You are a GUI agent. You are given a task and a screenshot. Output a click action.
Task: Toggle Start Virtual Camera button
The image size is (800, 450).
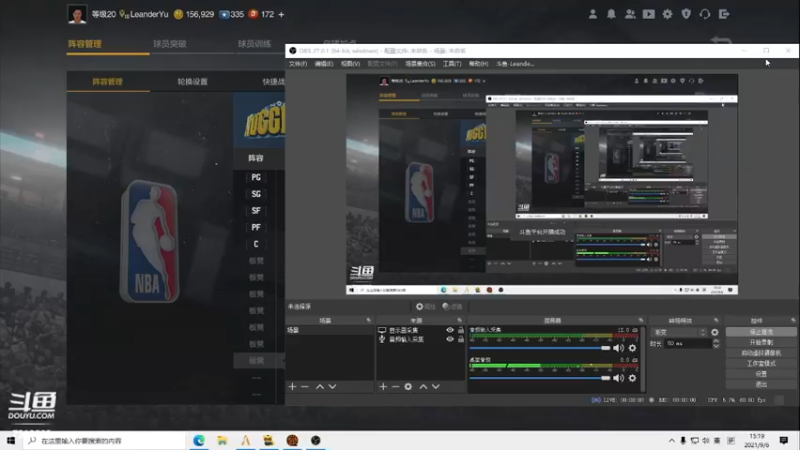[761, 353]
